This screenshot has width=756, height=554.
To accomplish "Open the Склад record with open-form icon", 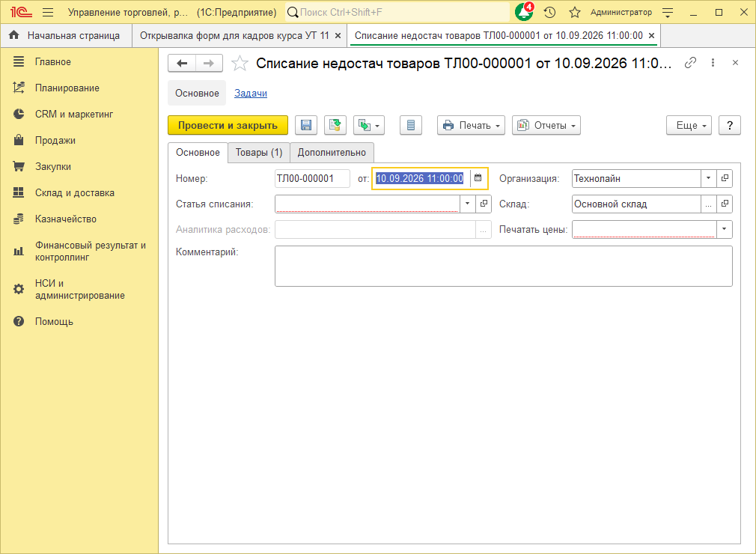I will pyautogui.click(x=724, y=204).
